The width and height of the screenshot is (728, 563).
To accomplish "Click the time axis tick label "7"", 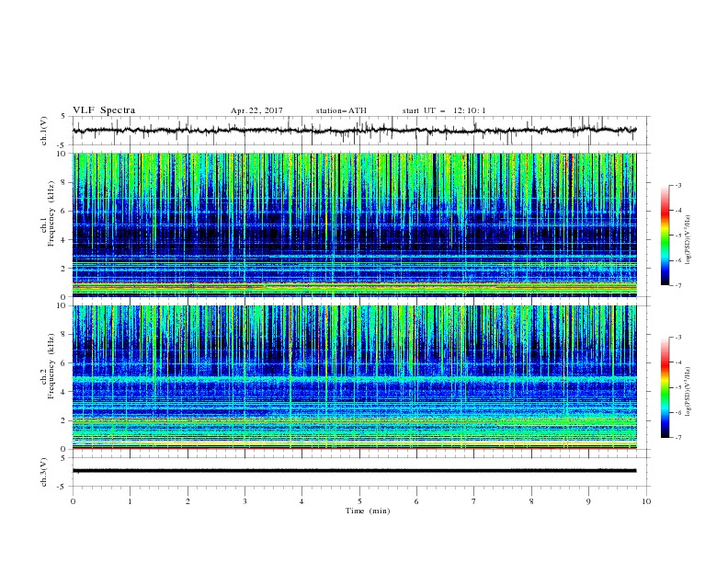I will click(474, 501).
